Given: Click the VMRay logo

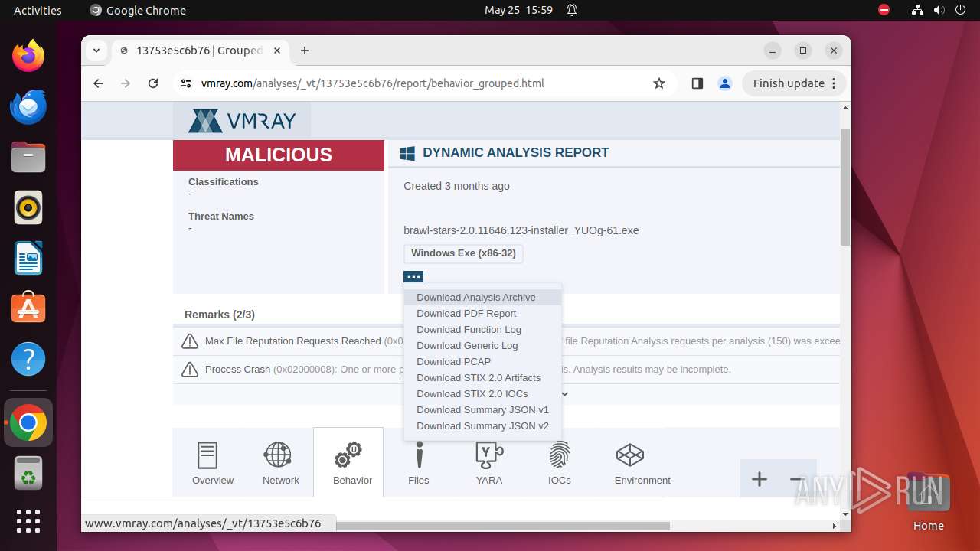Looking at the screenshot, I should (x=242, y=121).
